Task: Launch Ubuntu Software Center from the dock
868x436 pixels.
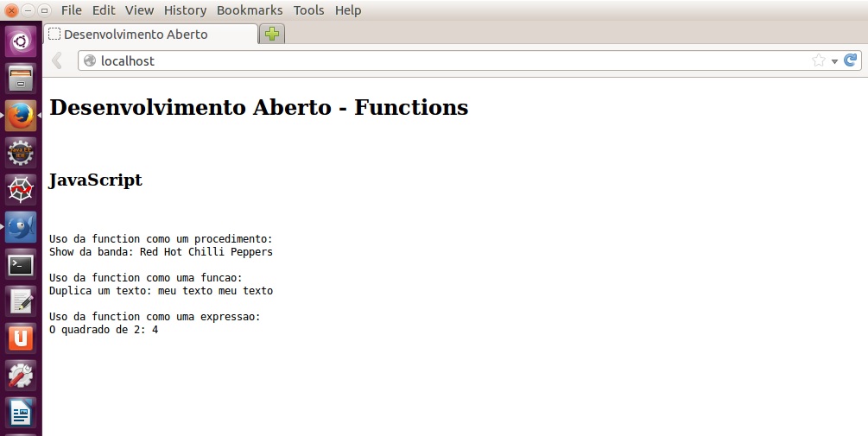Action: [21, 338]
